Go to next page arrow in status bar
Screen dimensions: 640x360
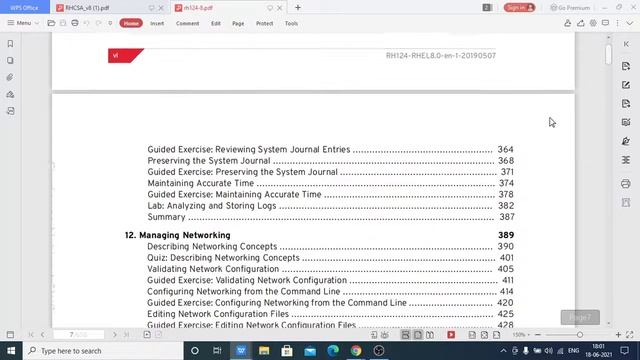pos(115,335)
